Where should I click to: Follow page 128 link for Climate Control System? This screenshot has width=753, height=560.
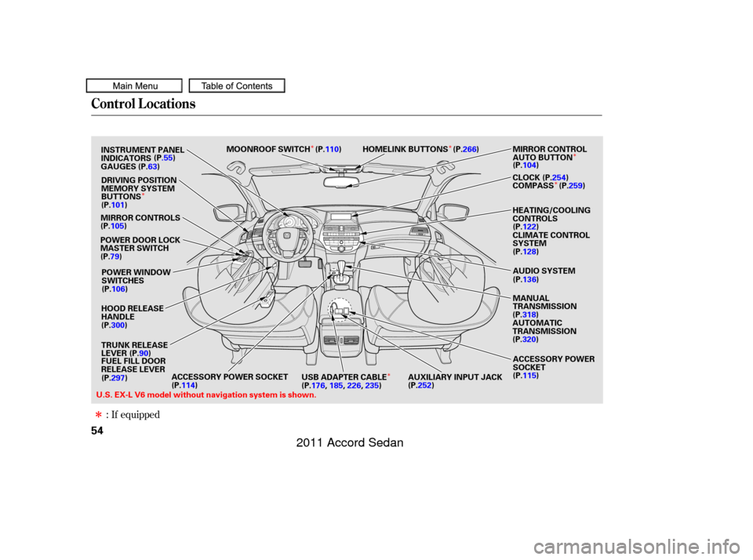(x=529, y=252)
